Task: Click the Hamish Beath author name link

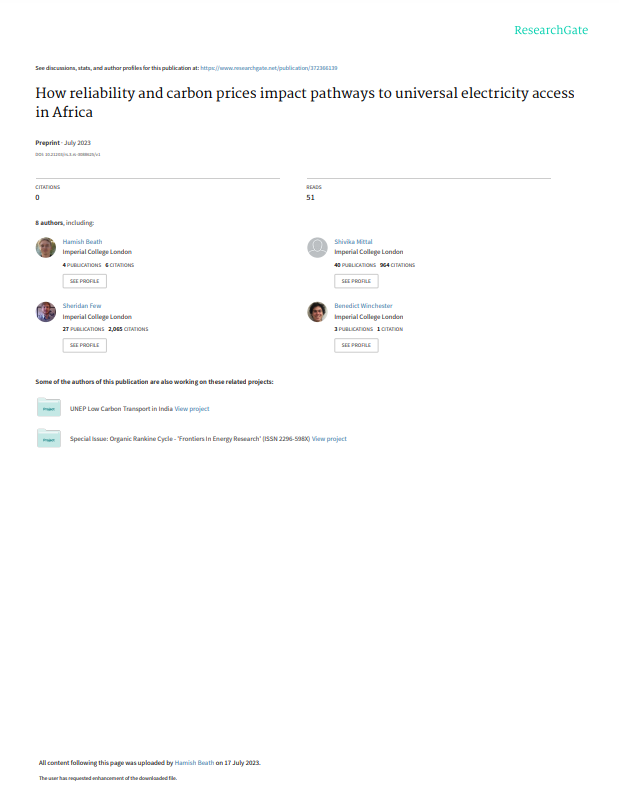Action: coord(83,242)
